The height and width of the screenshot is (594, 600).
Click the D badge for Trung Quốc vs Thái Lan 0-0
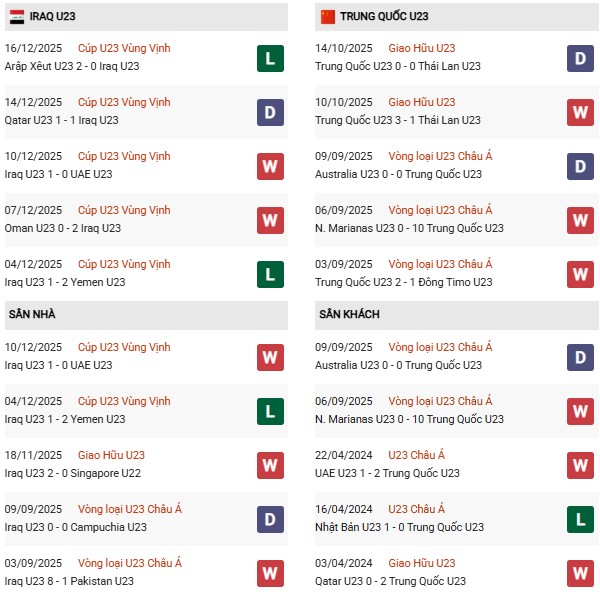pyautogui.click(x=580, y=58)
